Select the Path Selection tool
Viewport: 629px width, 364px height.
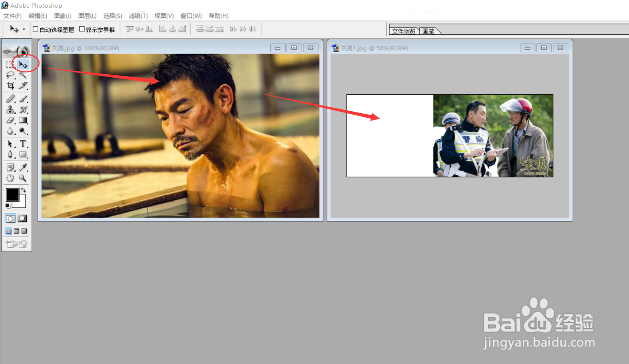click(x=10, y=144)
